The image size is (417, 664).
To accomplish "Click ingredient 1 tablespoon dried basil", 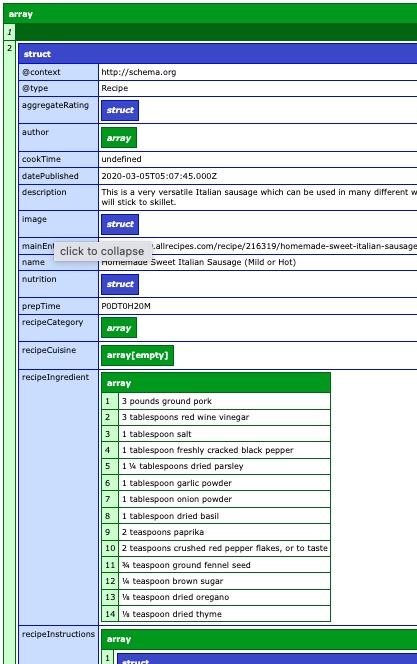I will [x=171, y=516].
